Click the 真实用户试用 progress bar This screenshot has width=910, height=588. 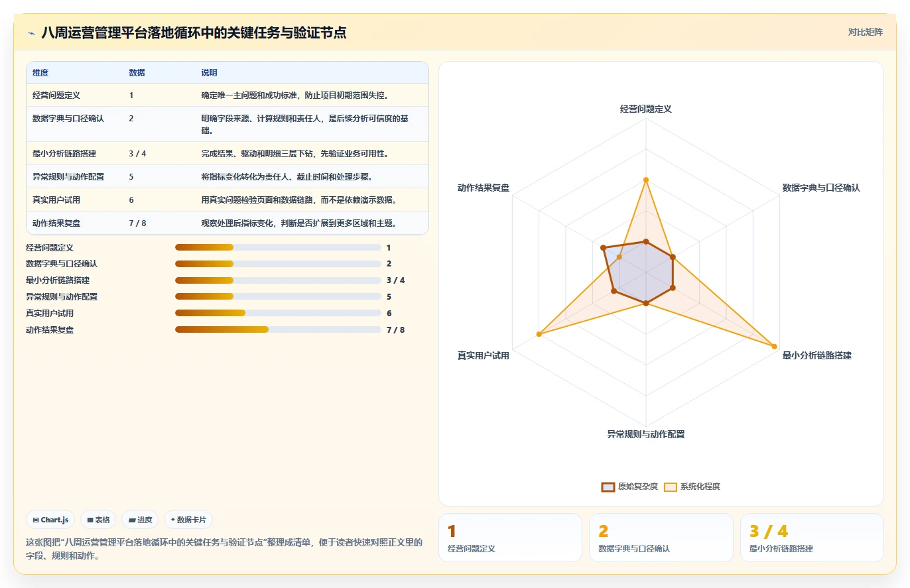pos(278,313)
